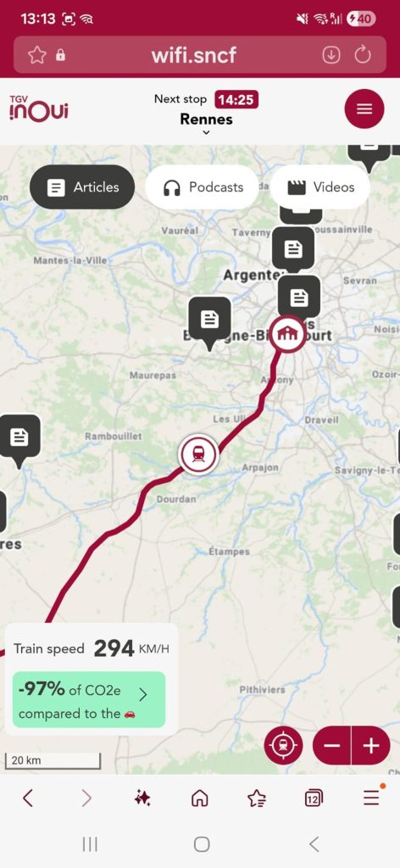Reload the wifi.sncf page

(x=363, y=55)
